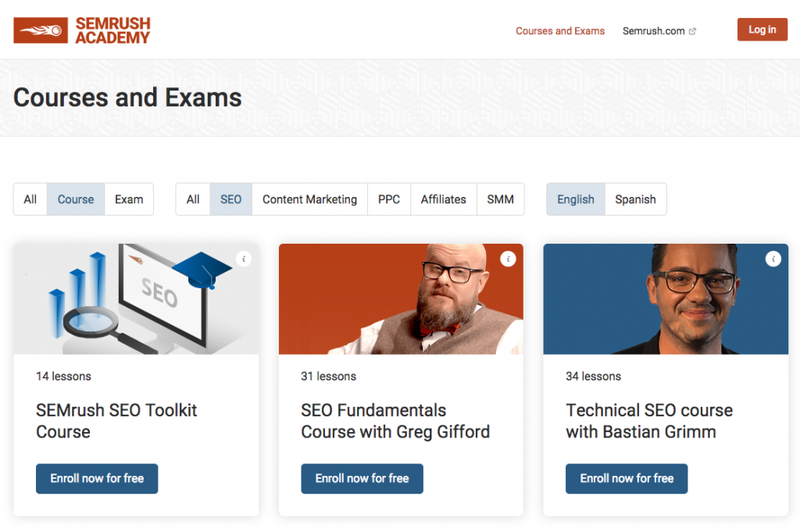The image size is (800, 532).
Task: Select the PPC topic filter
Action: [388, 199]
